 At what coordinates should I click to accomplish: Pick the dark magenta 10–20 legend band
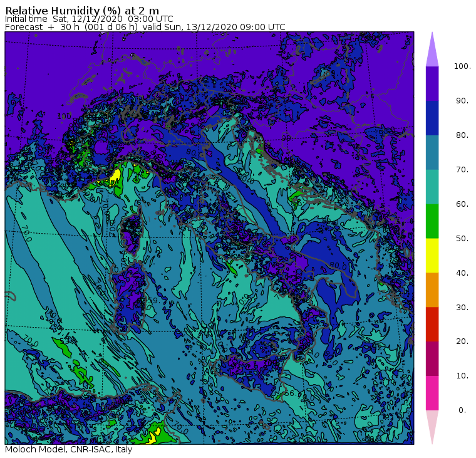(x=432, y=358)
